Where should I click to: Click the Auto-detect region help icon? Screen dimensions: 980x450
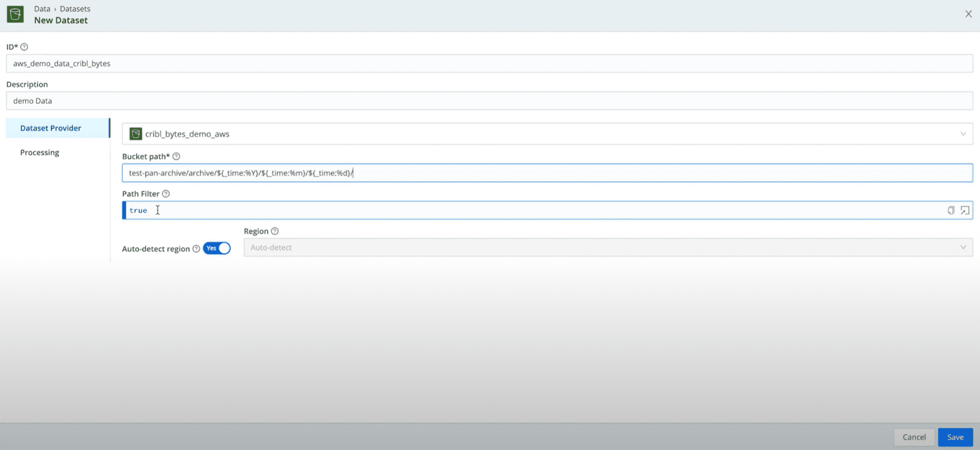pyautogui.click(x=196, y=249)
